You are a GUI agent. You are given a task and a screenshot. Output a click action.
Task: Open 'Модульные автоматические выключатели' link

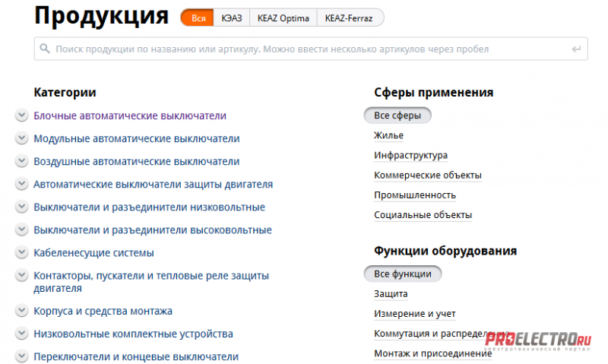click(137, 138)
